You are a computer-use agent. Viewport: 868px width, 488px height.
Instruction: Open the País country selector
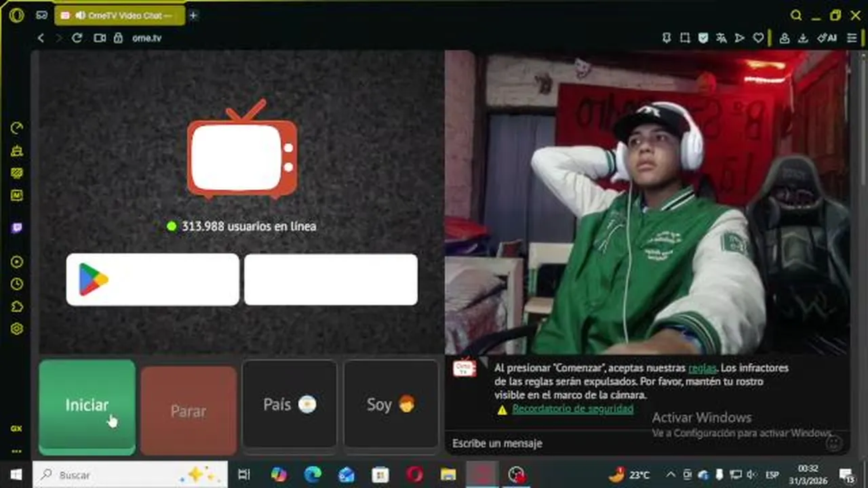[x=290, y=405]
